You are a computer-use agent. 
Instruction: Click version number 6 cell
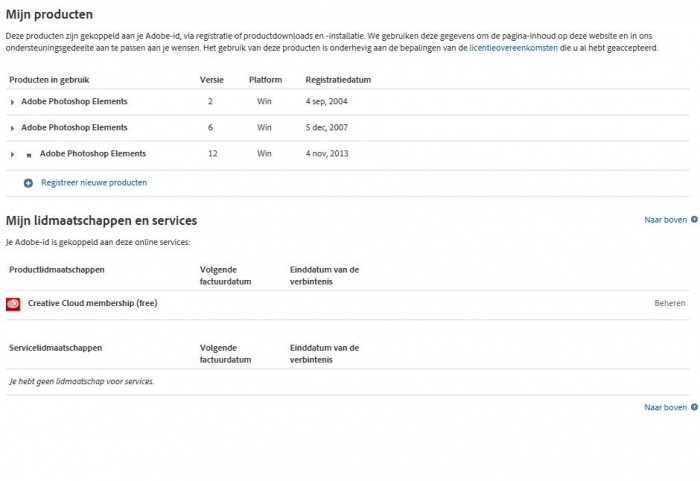tap(210, 127)
